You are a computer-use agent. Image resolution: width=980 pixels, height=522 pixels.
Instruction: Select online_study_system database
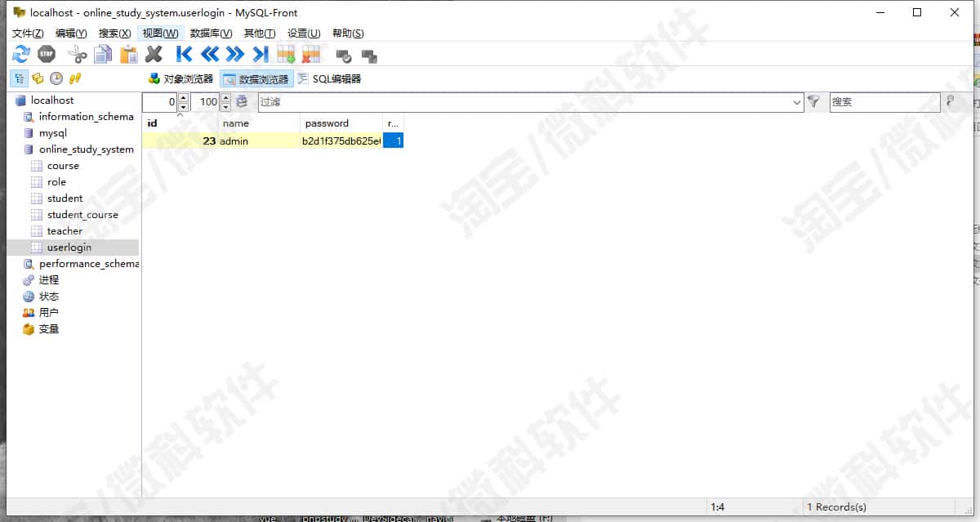click(86, 149)
